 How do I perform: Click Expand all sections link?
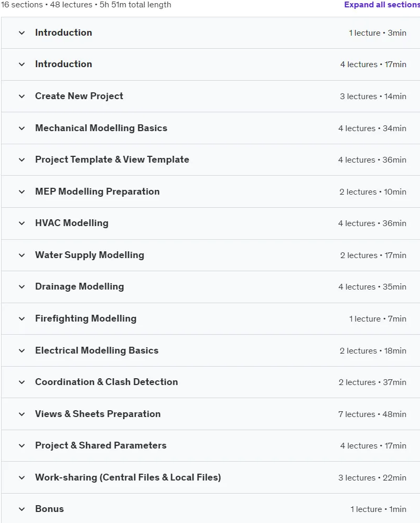(x=382, y=5)
